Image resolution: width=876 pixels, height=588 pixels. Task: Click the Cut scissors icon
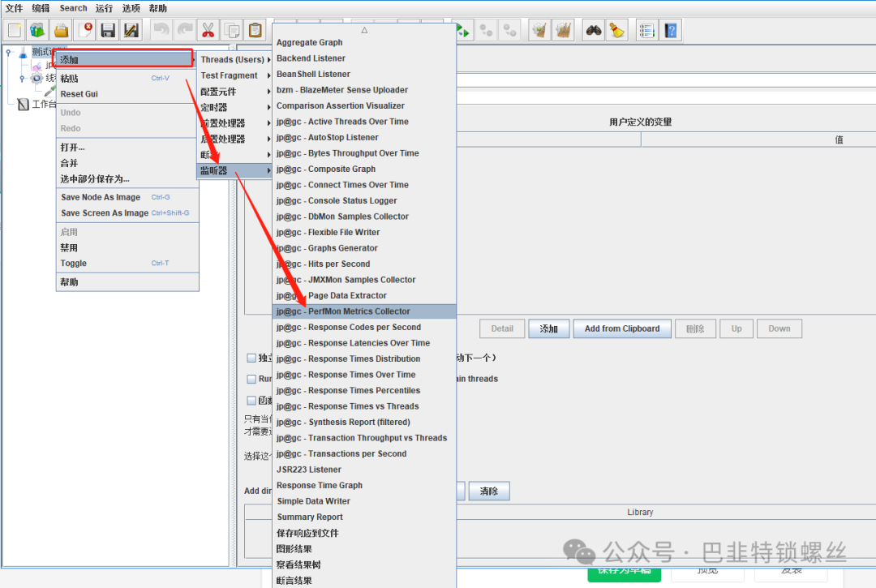click(x=208, y=30)
